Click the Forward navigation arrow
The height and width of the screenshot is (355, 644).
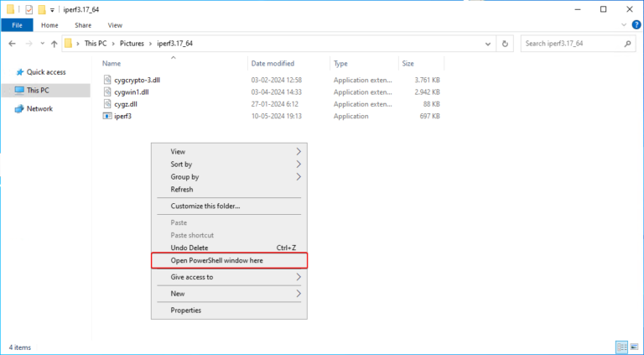pos(29,44)
